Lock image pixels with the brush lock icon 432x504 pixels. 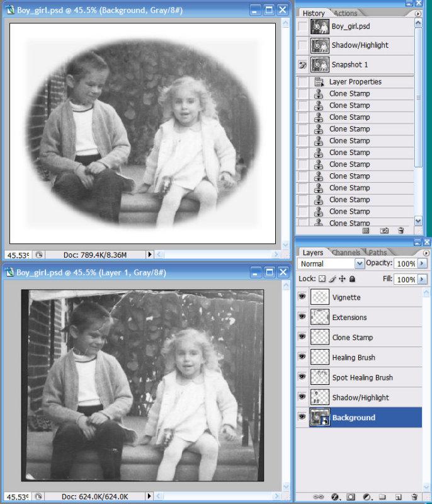coord(333,278)
